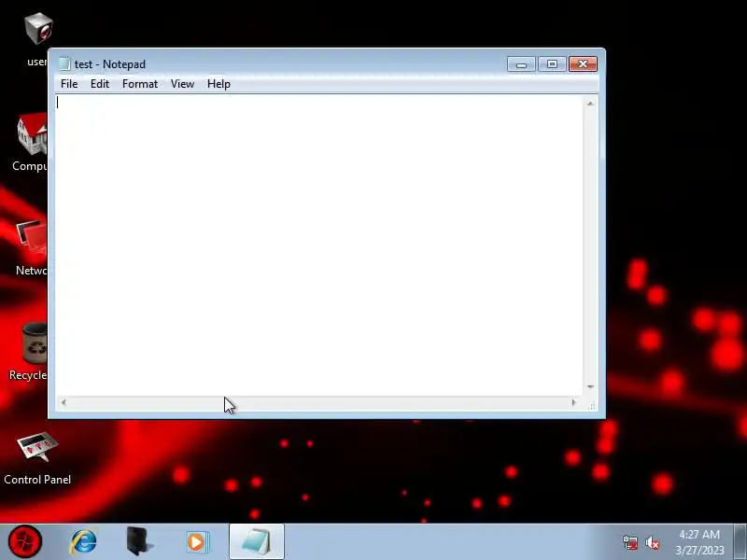The image size is (747, 560).
Task: Click the Notepad title bar document icon
Action: pyautogui.click(x=64, y=63)
